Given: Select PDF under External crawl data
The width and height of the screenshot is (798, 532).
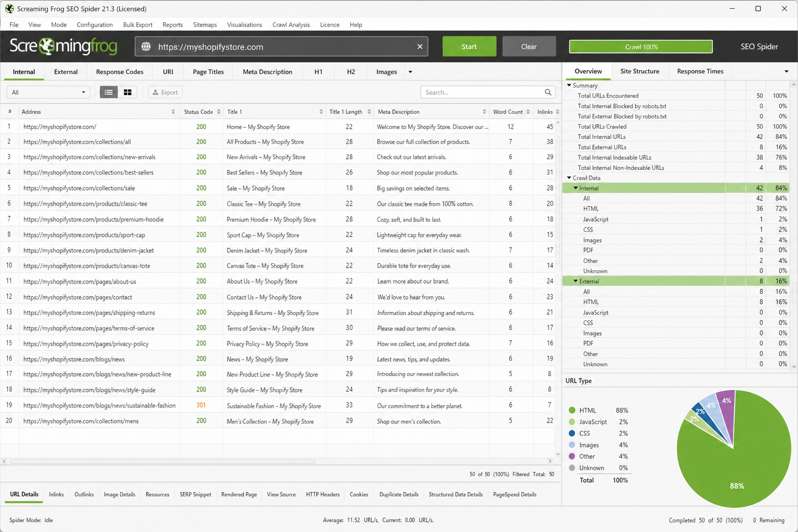Looking at the screenshot, I should [676, 343].
